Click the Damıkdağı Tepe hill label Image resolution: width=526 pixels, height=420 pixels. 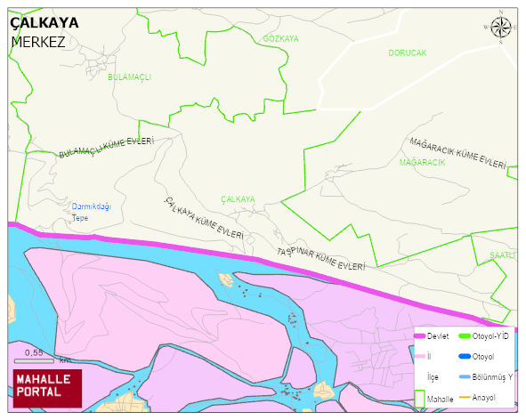(92, 212)
